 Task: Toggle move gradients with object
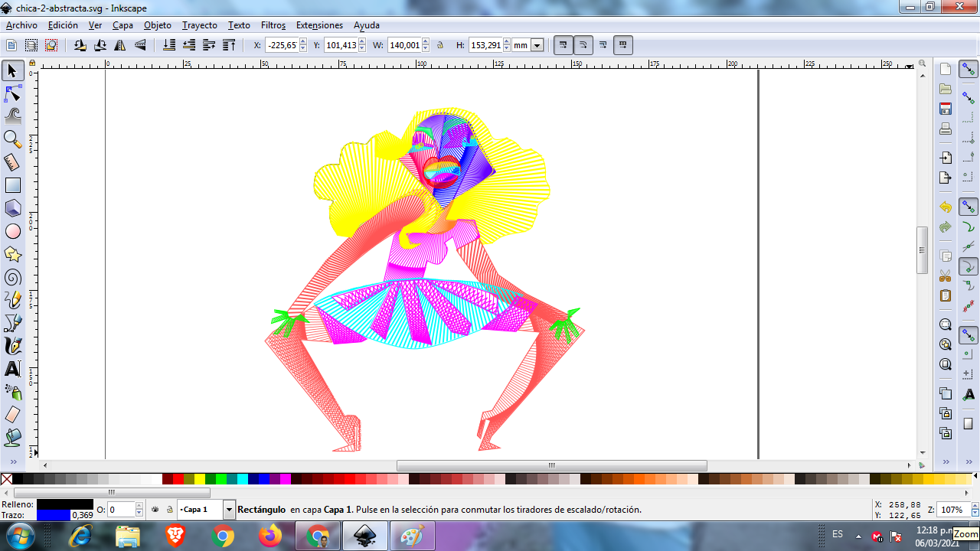pos(603,45)
